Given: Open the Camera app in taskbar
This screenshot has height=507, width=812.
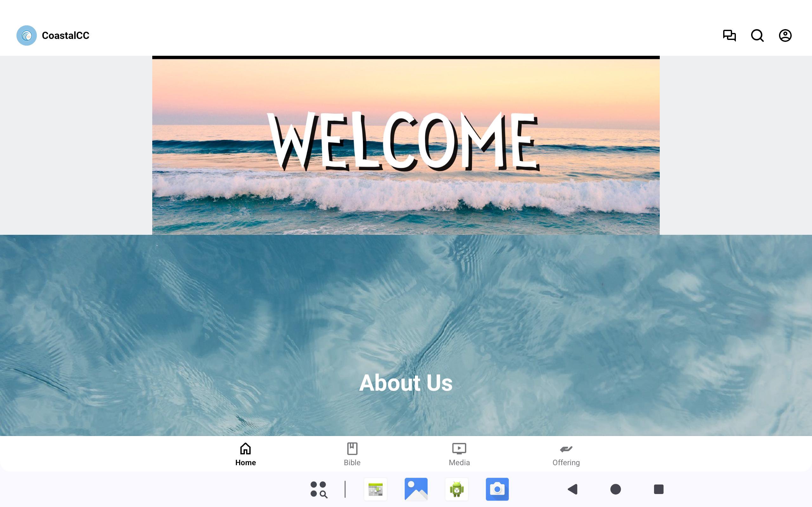Looking at the screenshot, I should [497, 489].
